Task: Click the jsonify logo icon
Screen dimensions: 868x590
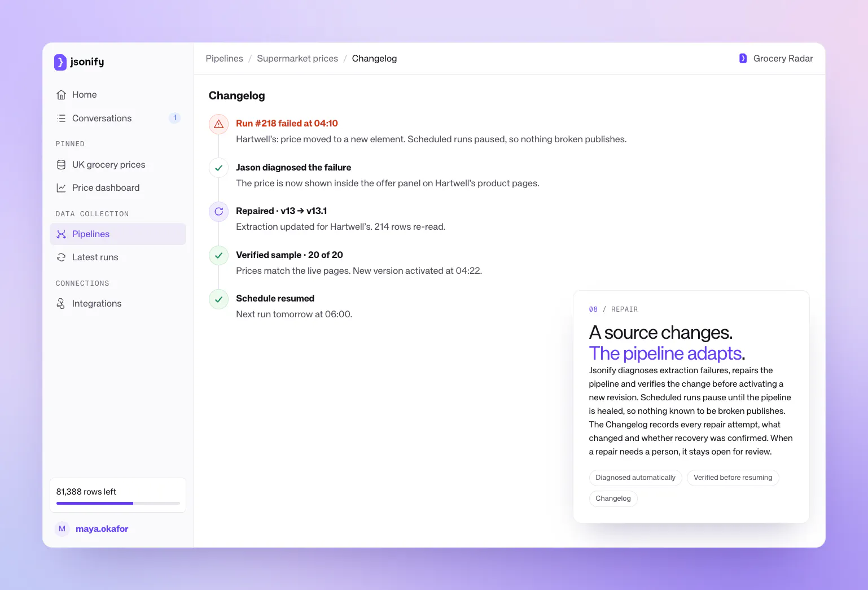Action: coord(60,62)
